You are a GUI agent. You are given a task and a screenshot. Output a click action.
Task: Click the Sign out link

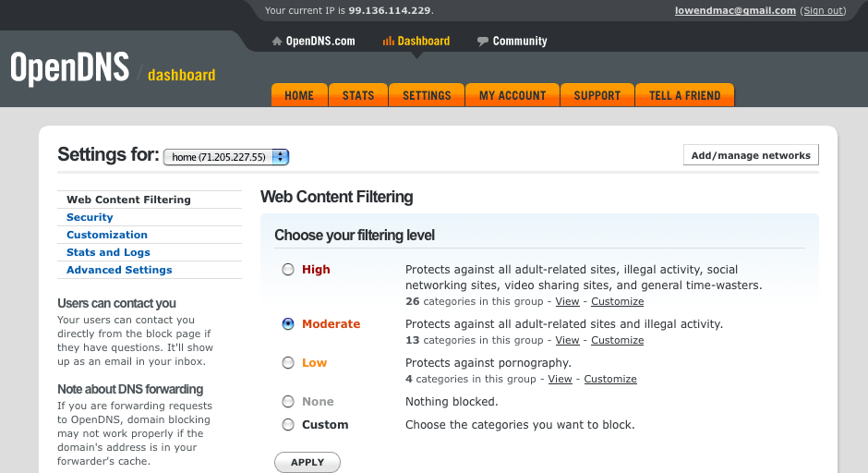pyautogui.click(x=823, y=10)
